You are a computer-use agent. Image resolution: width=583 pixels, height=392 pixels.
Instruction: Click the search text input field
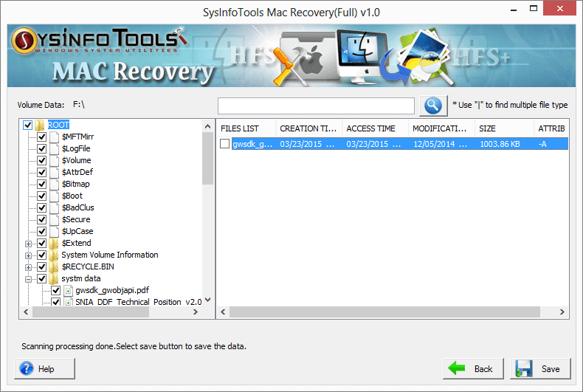pyautogui.click(x=316, y=106)
